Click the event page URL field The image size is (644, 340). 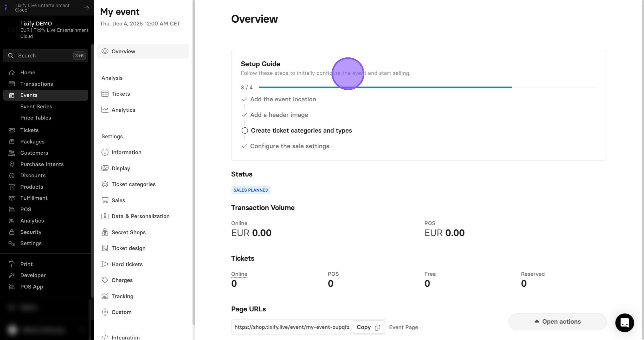tap(292, 327)
